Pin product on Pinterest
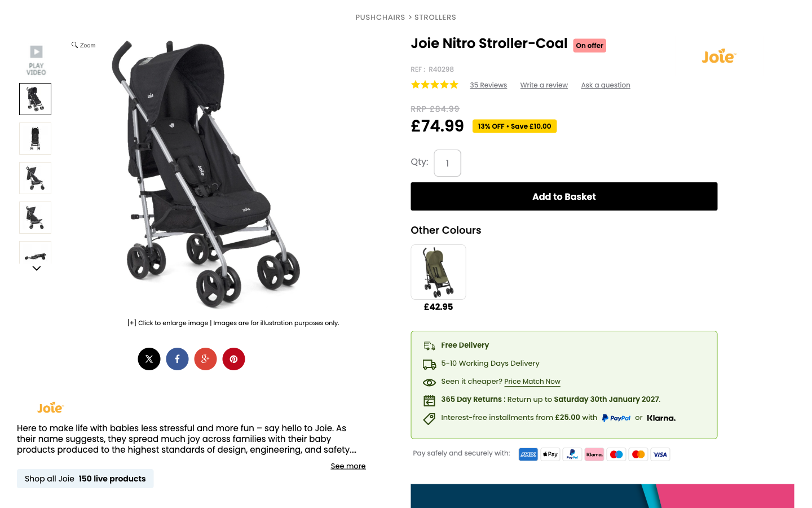The height and width of the screenshot is (508, 812). 233,359
